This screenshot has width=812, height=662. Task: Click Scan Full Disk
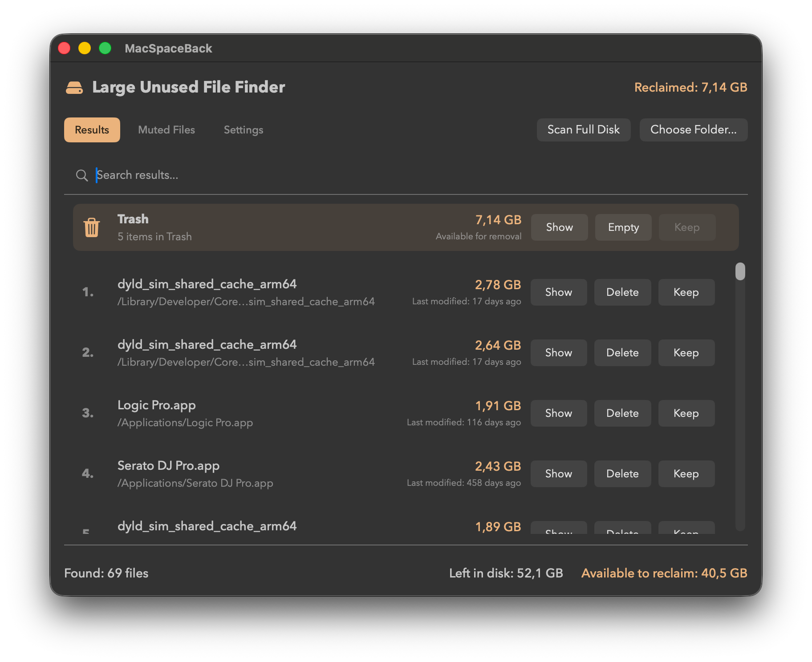(584, 129)
